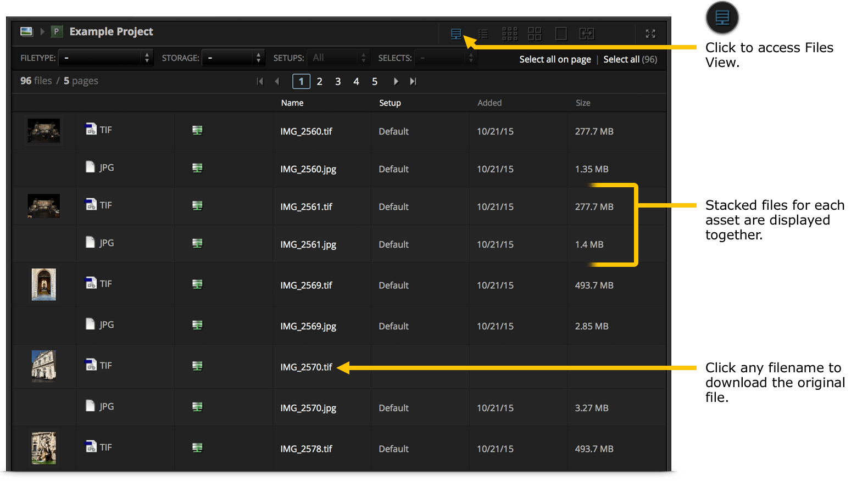Download IMG_2560.tif via filename
The image size is (868, 481).
click(x=306, y=131)
